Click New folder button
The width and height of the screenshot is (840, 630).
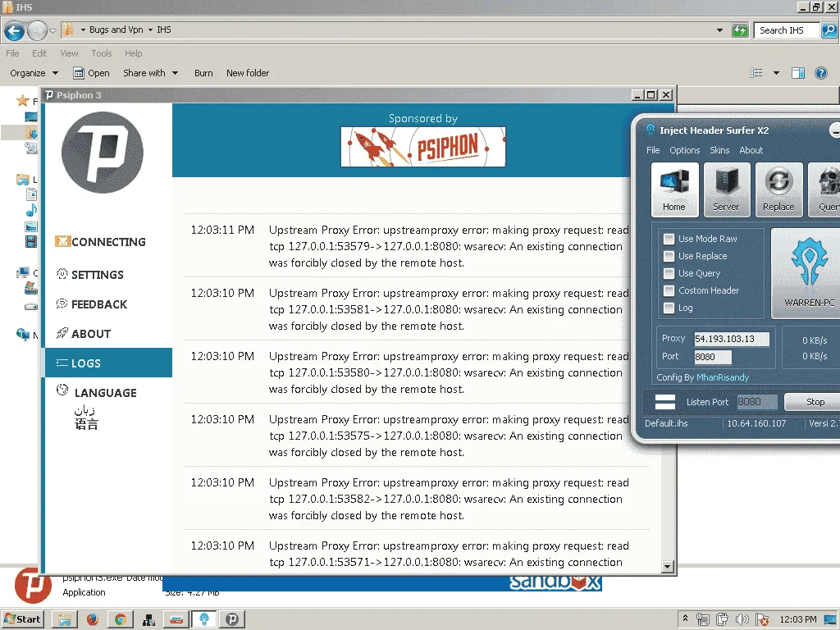pos(248,73)
